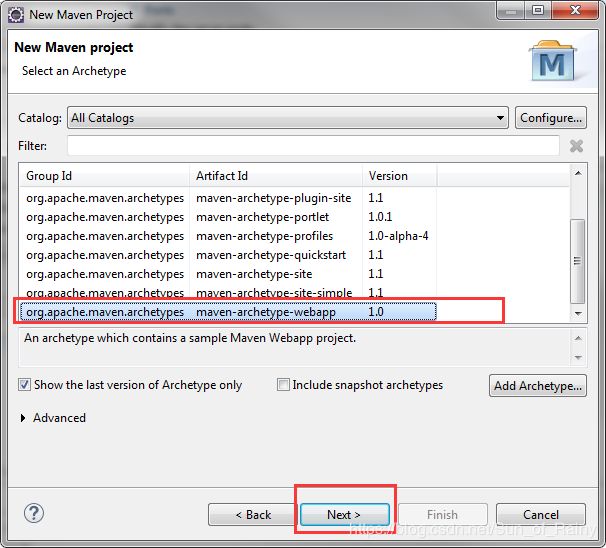Click the archetype list scrollbar thumb
Image resolution: width=606 pixels, height=548 pixels.
pyautogui.click(x=578, y=261)
